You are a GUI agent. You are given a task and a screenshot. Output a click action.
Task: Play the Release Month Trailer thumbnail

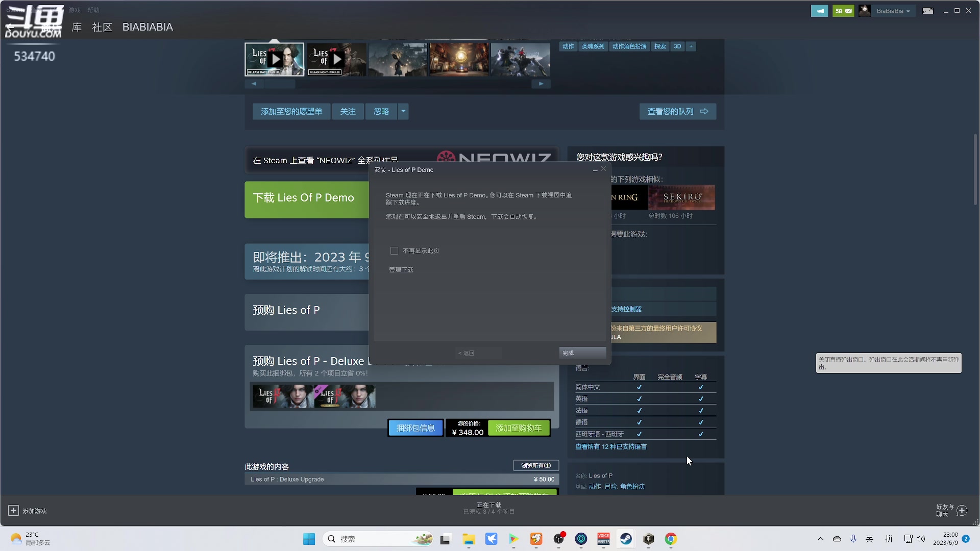click(x=337, y=60)
